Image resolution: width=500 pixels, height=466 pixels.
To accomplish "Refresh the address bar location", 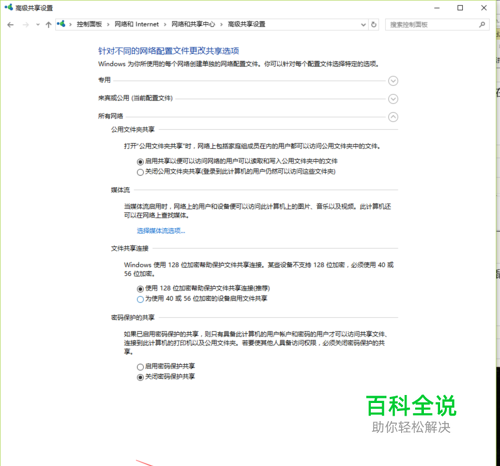I will [x=374, y=25].
